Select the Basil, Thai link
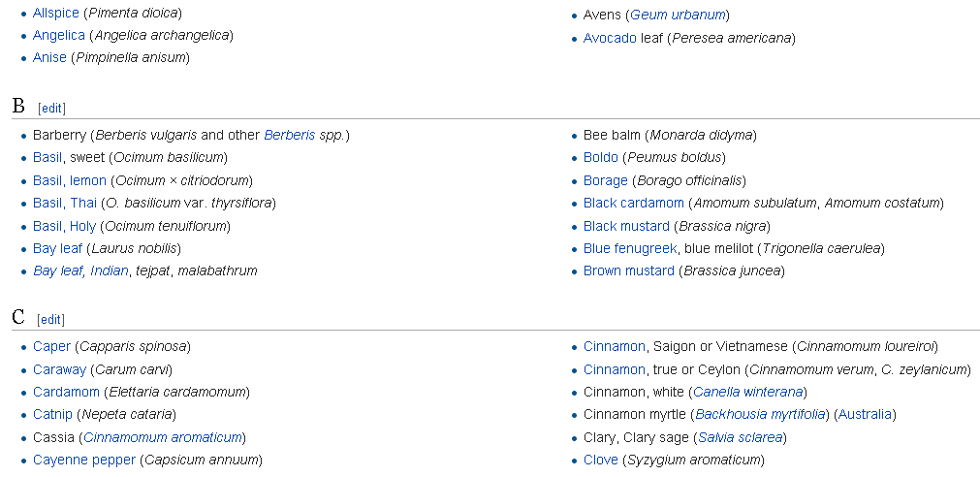 coord(65,204)
